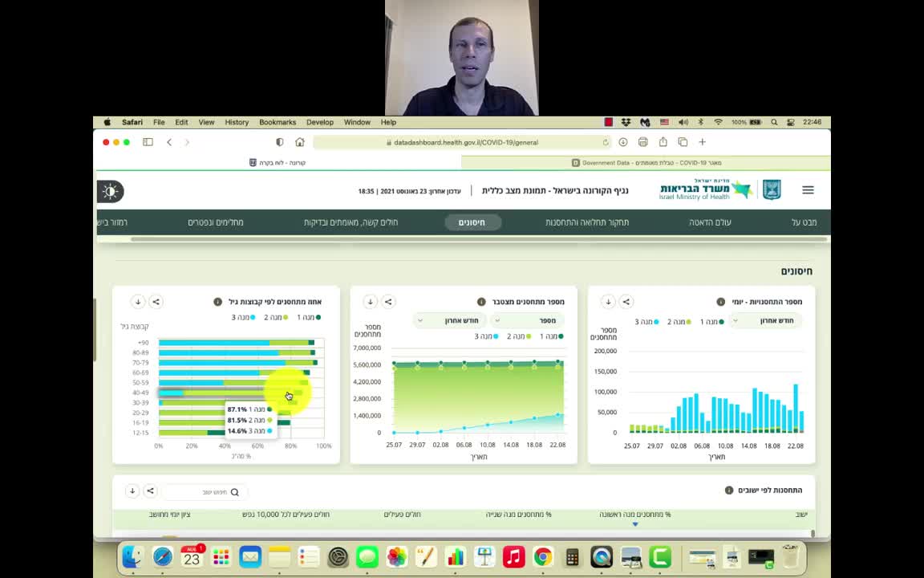This screenshot has width=924, height=578.
Task: Click the Safari sidebar toggle icon
Action: pyautogui.click(x=148, y=142)
